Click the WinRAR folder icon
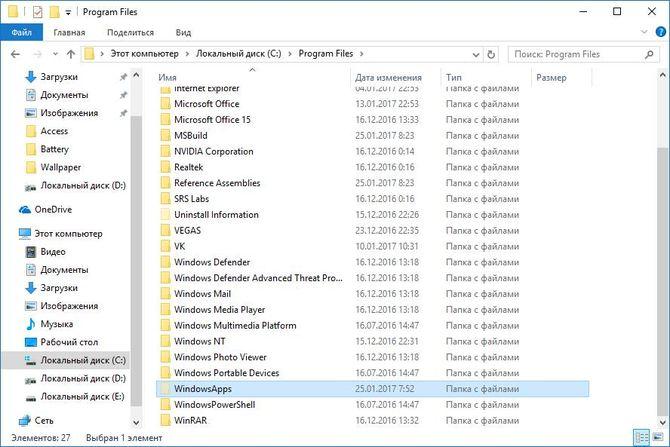 coord(165,421)
